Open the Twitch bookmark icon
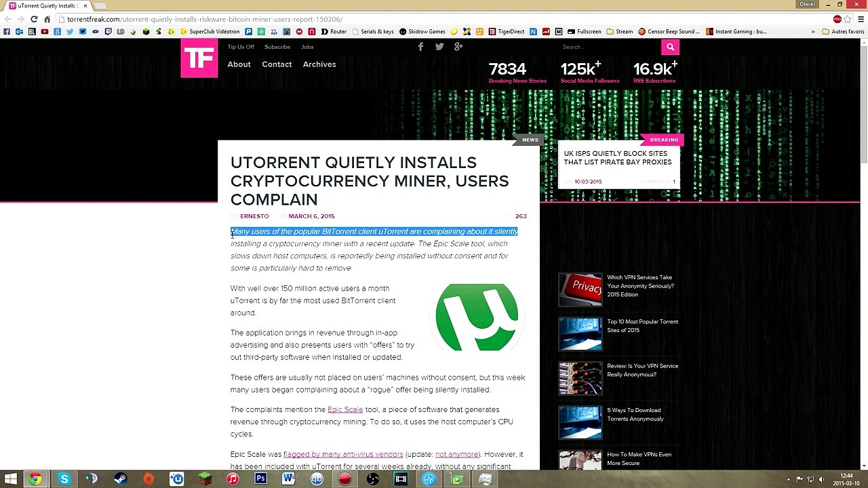 coord(108,31)
